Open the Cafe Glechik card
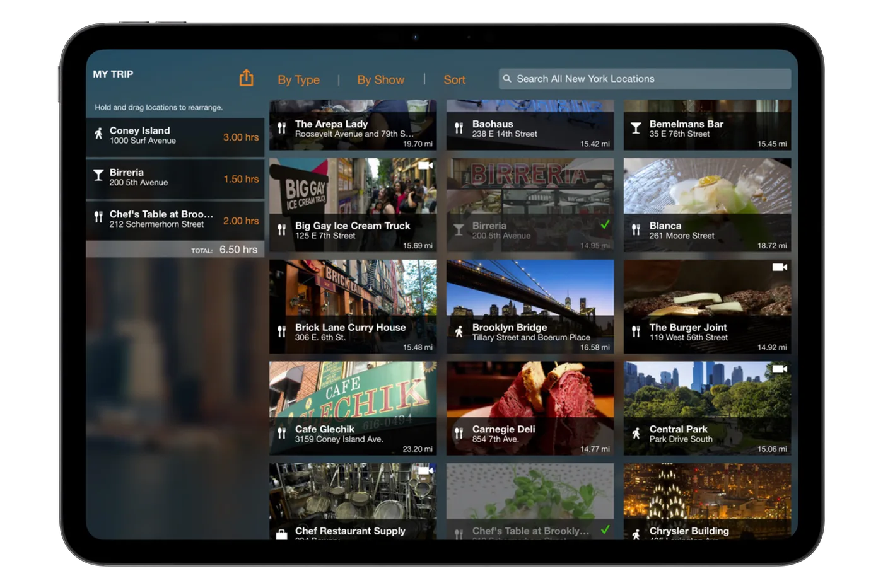The image size is (883, 588). [353, 408]
